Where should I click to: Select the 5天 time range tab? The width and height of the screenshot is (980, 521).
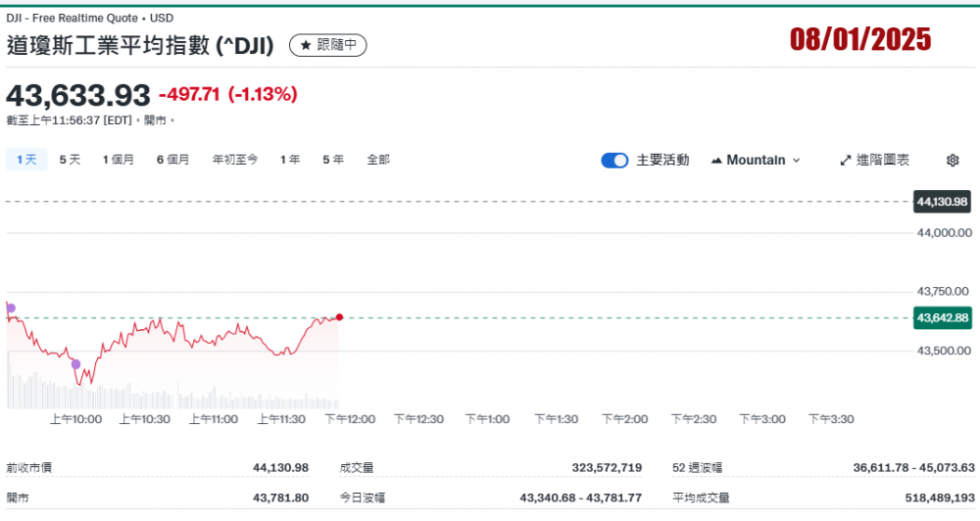click(70, 160)
